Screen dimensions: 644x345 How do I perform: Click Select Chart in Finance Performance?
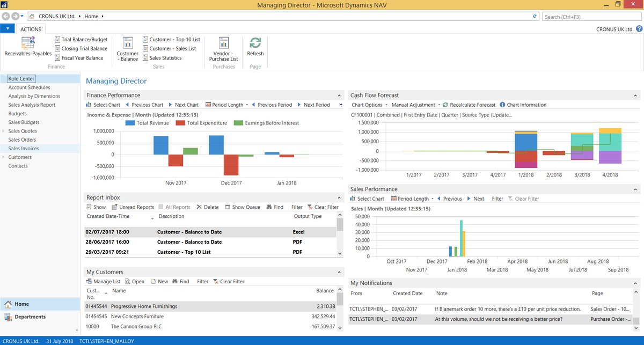point(104,105)
